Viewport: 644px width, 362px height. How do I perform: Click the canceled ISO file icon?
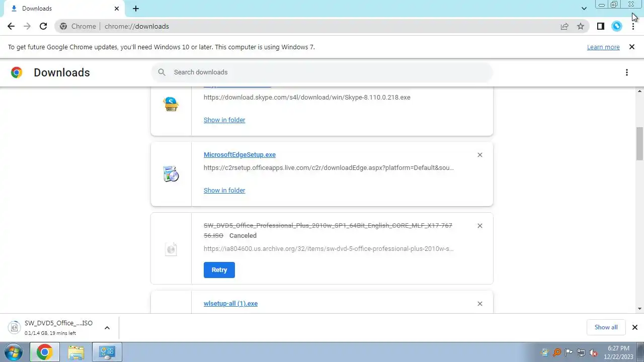tap(171, 249)
